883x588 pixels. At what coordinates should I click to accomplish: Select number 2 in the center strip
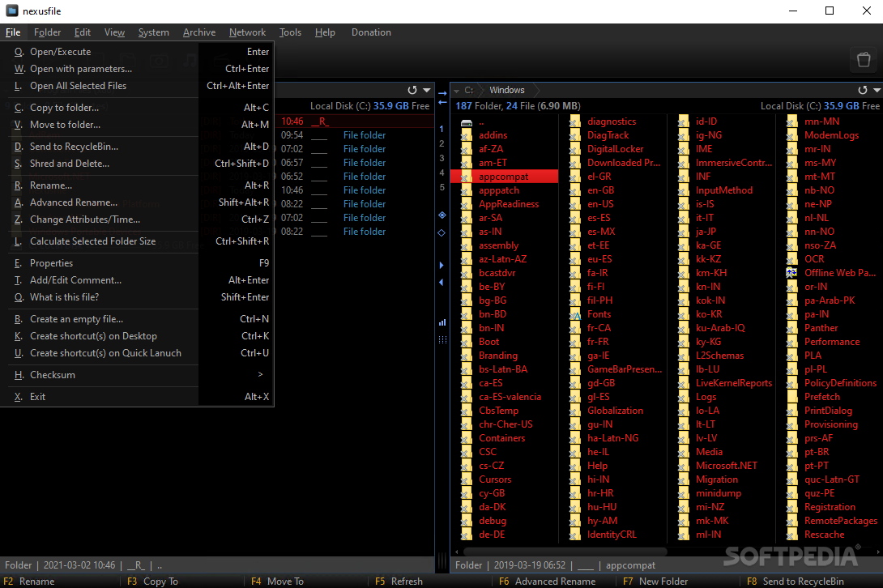click(442, 143)
